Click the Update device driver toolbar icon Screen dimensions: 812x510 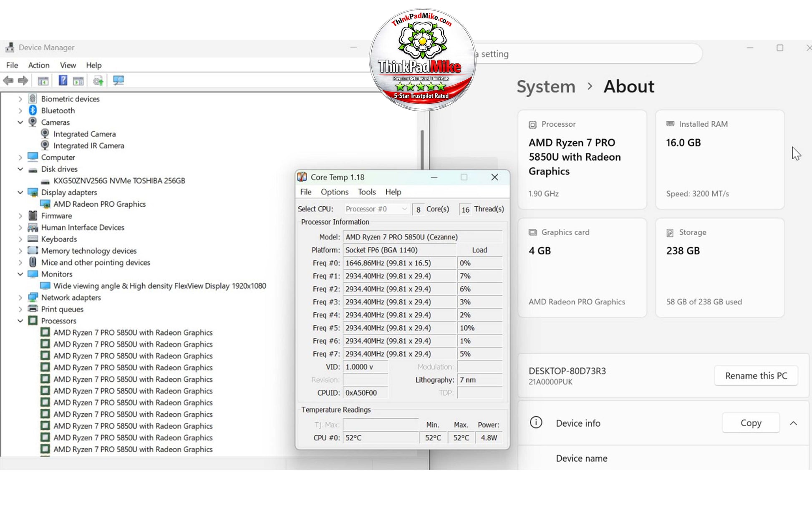[98, 80]
